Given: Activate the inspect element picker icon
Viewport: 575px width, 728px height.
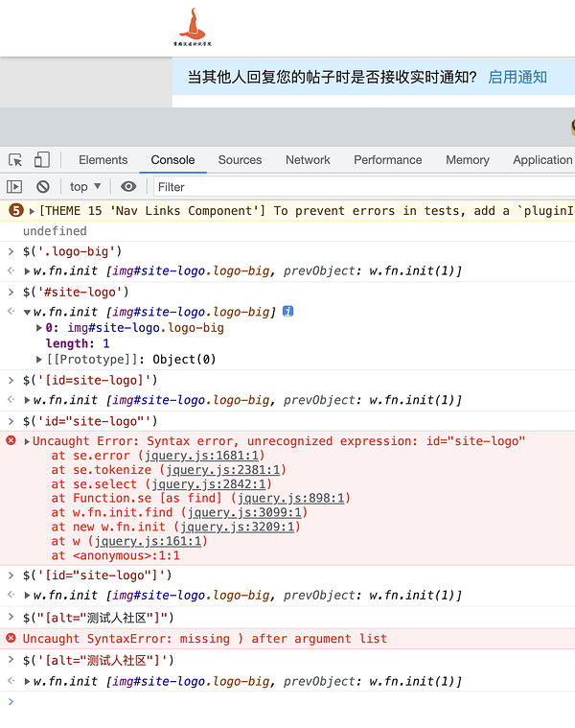Looking at the screenshot, I should [x=15, y=160].
